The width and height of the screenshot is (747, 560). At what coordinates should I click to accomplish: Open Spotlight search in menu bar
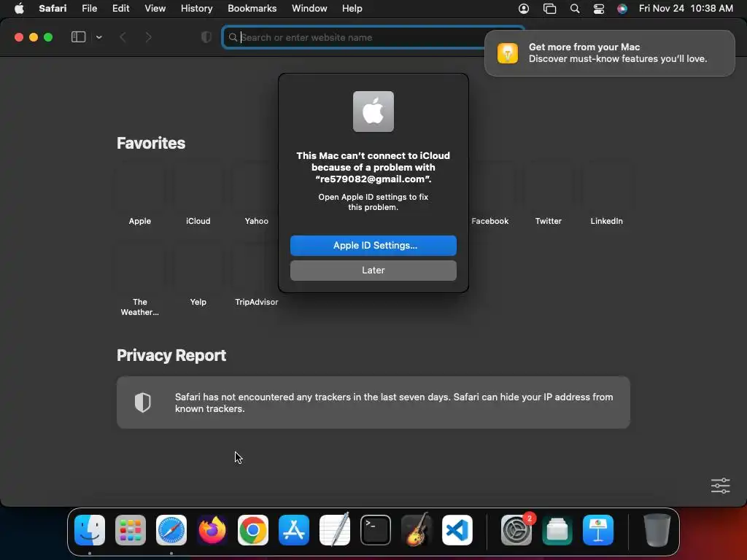coord(575,9)
